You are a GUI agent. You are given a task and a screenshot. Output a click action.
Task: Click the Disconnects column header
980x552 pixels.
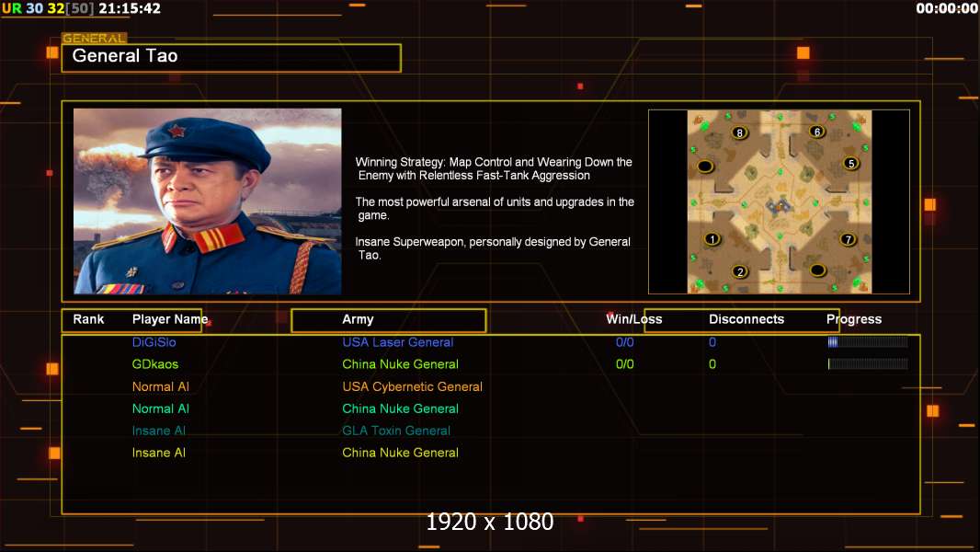pyautogui.click(x=746, y=319)
